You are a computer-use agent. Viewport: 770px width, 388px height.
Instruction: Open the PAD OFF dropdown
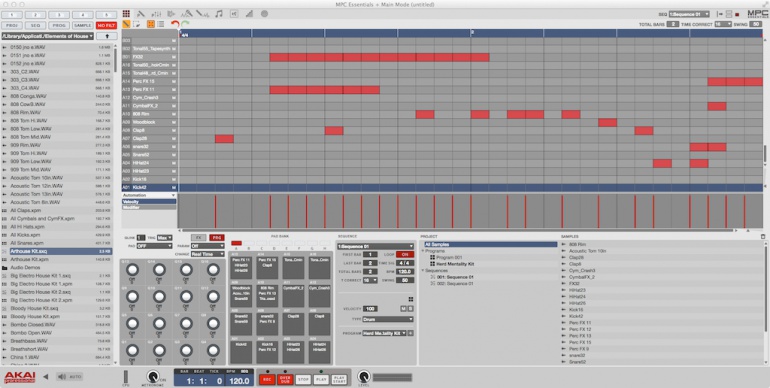(154, 246)
